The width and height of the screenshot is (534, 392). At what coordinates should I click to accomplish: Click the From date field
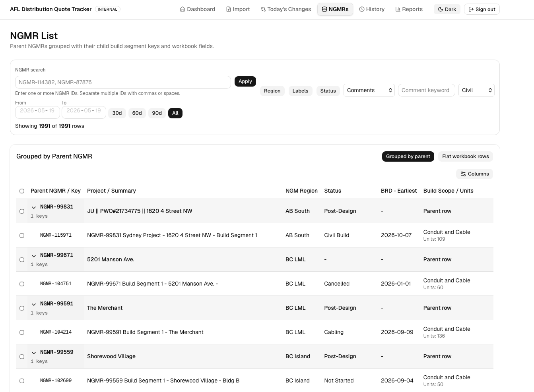click(37, 112)
